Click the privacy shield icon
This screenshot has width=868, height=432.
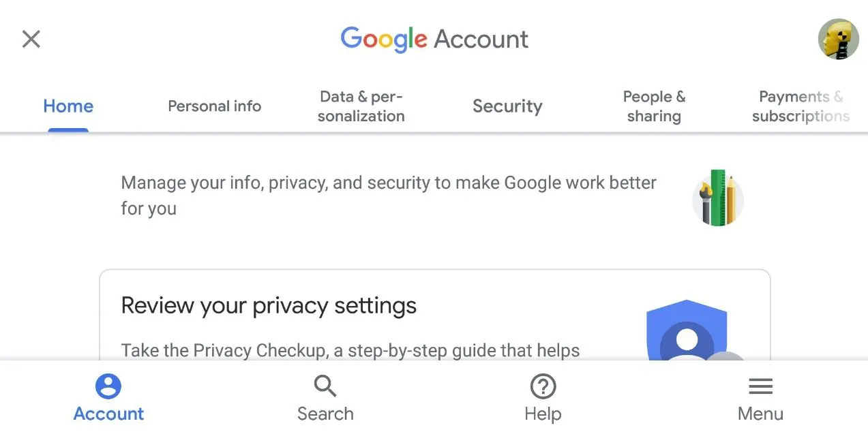(x=686, y=332)
